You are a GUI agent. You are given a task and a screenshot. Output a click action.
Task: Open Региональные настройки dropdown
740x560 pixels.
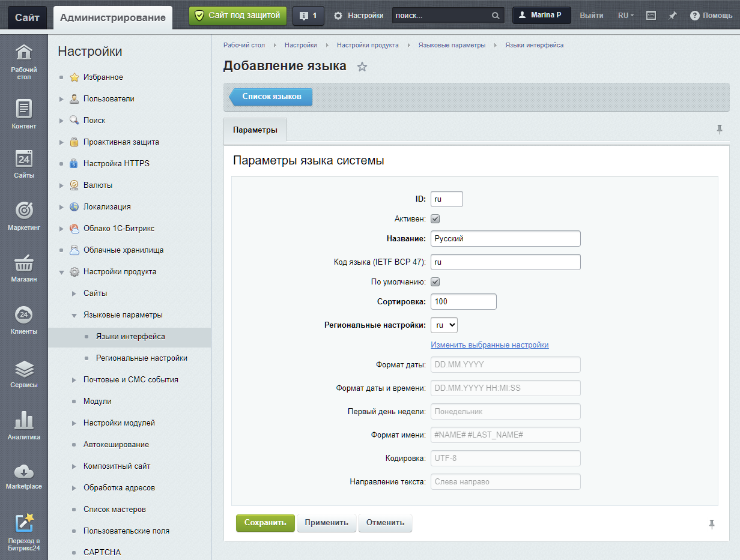click(x=444, y=325)
